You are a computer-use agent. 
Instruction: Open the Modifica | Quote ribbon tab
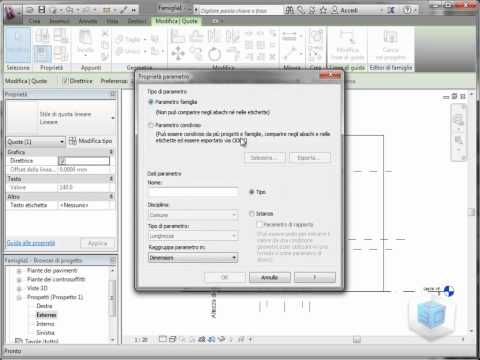pos(176,21)
